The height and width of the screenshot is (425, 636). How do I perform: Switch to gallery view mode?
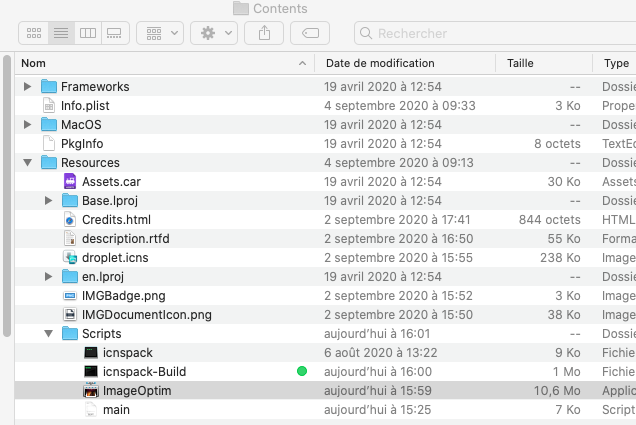115,33
